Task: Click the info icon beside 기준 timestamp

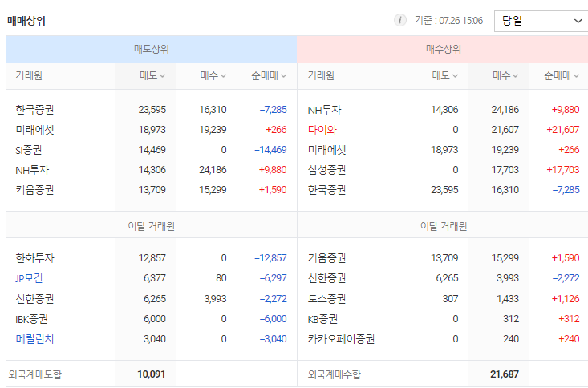Action: pyautogui.click(x=399, y=20)
